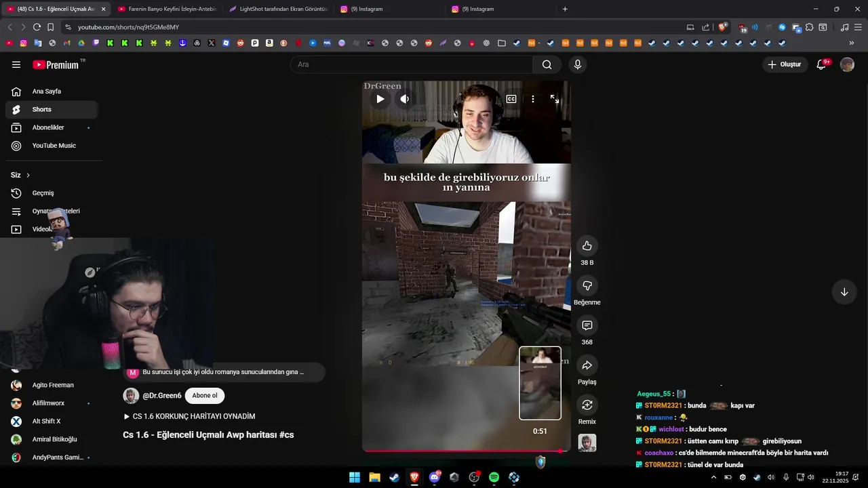
Task: Click the video preview thumbnail above 0:51
Action: [x=540, y=383]
